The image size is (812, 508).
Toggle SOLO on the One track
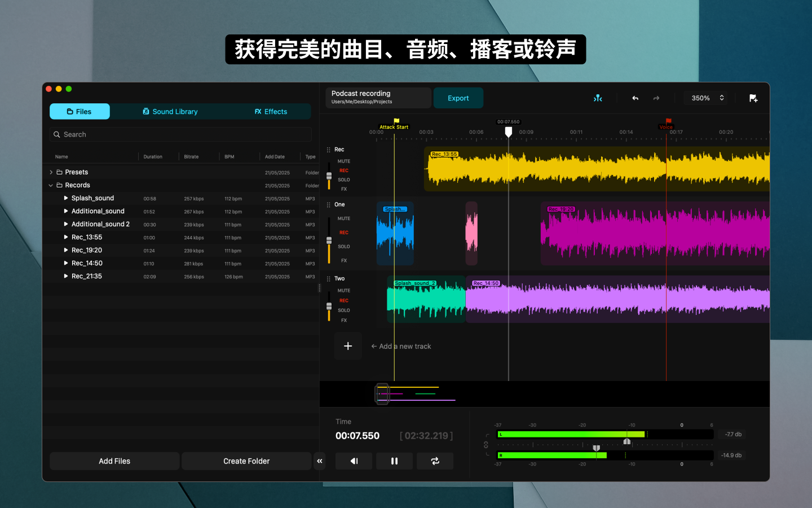tap(344, 247)
